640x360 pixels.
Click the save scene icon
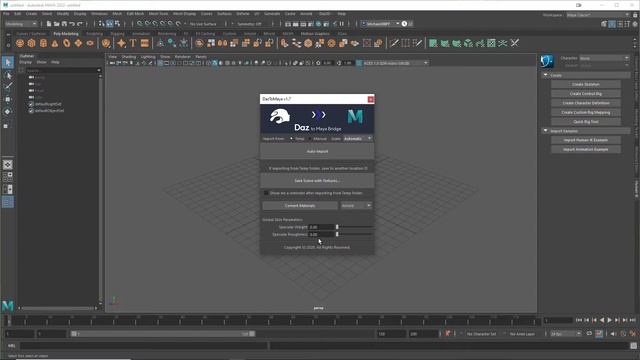pyautogui.click(x=64, y=24)
